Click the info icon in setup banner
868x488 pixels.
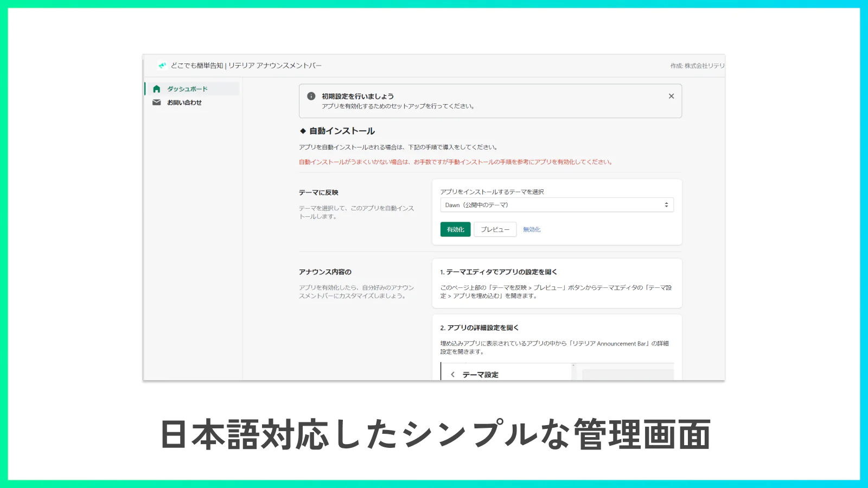pos(311,96)
